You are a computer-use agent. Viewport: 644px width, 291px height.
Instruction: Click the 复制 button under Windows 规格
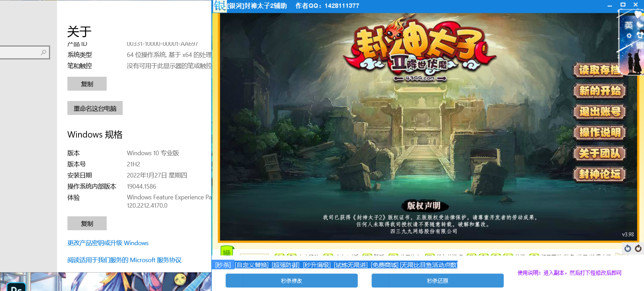[87, 223]
